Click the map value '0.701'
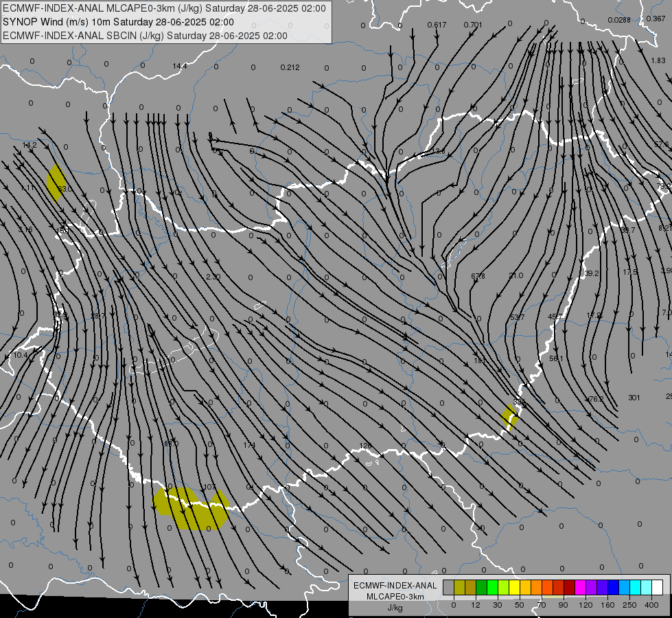The height and width of the screenshot is (618, 672). (473, 25)
